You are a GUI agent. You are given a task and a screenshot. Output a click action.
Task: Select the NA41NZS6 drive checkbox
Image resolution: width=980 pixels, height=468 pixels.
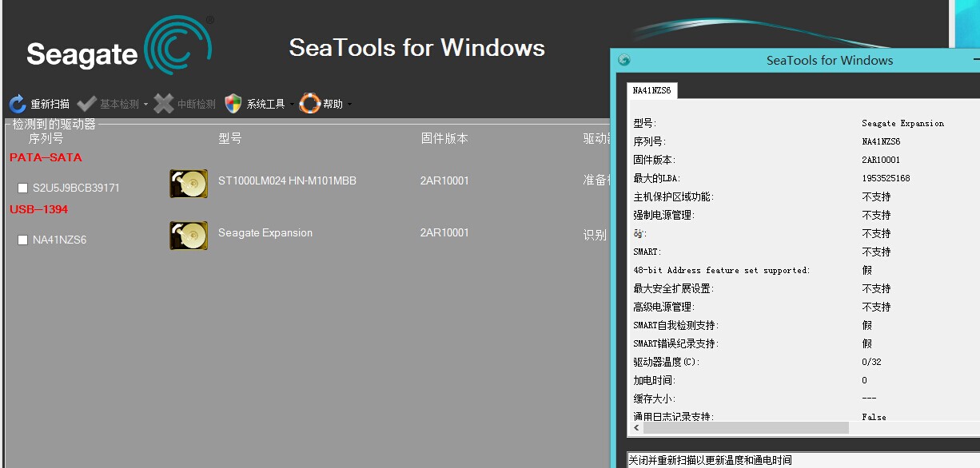click(x=22, y=240)
